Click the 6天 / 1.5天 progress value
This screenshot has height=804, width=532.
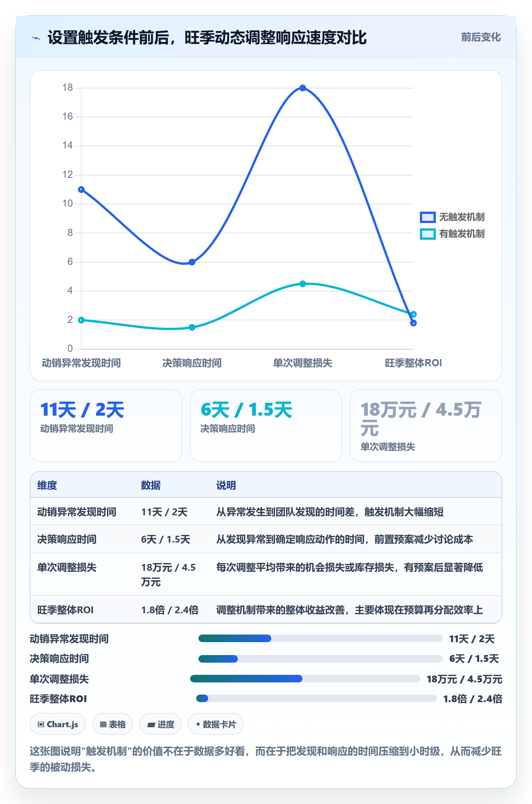tap(474, 658)
